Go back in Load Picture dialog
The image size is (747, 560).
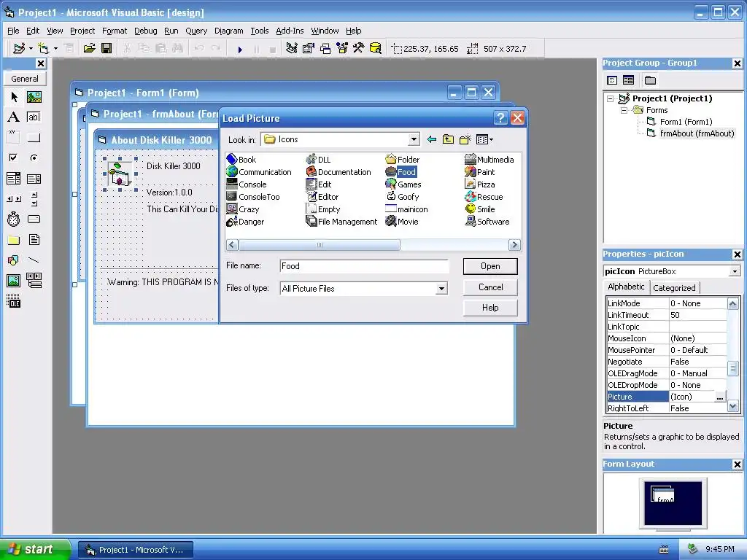coord(432,139)
